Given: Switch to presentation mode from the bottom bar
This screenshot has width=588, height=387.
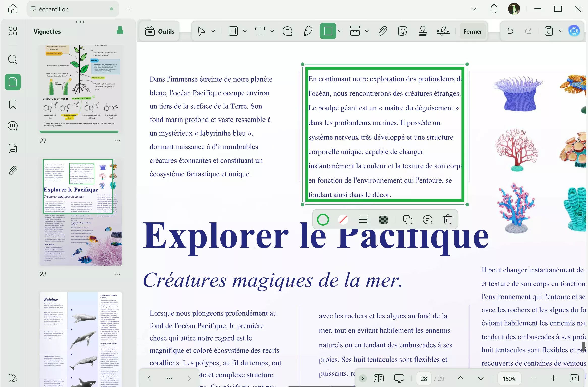Looking at the screenshot, I should coord(399,378).
